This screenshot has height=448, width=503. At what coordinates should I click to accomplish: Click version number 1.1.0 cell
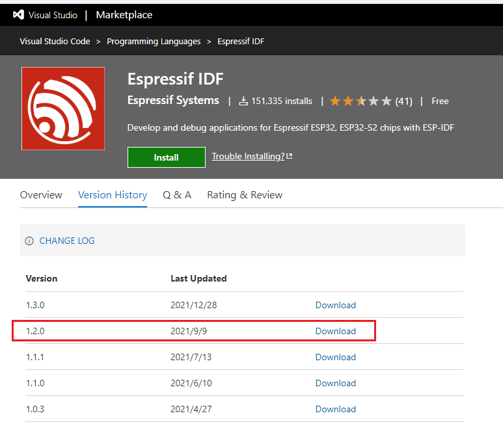pyautogui.click(x=35, y=383)
